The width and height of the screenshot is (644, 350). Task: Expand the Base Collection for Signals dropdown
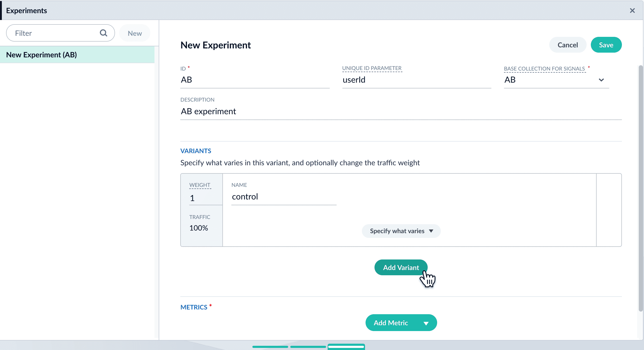tap(601, 80)
